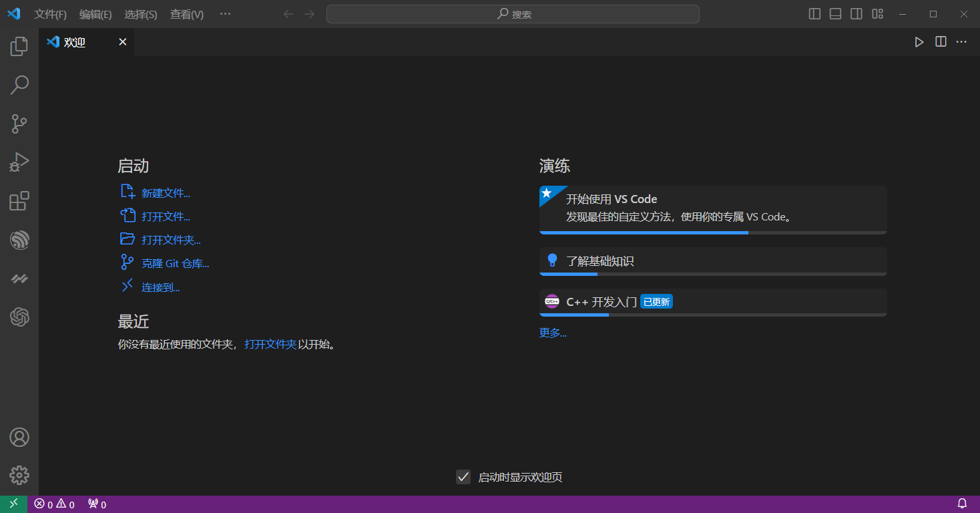980x513 pixels.
Task: Open the 了解基础知识 walkthrough
Action: pyautogui.click(x=713, y=261)
